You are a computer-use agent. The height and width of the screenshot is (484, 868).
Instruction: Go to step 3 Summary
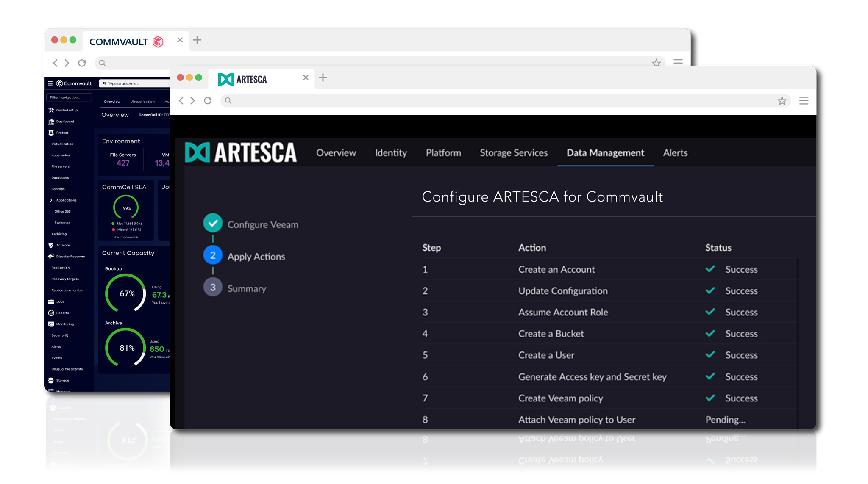point(213,288)
